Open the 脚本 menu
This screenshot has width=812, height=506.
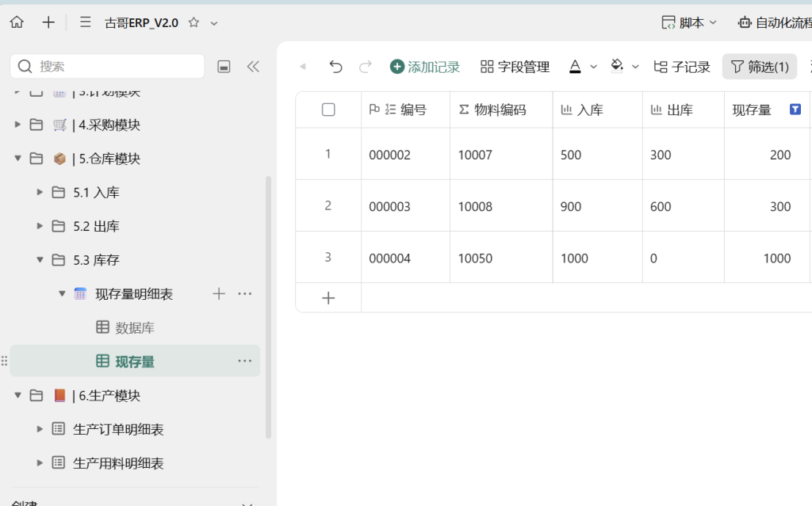[689, 23]
